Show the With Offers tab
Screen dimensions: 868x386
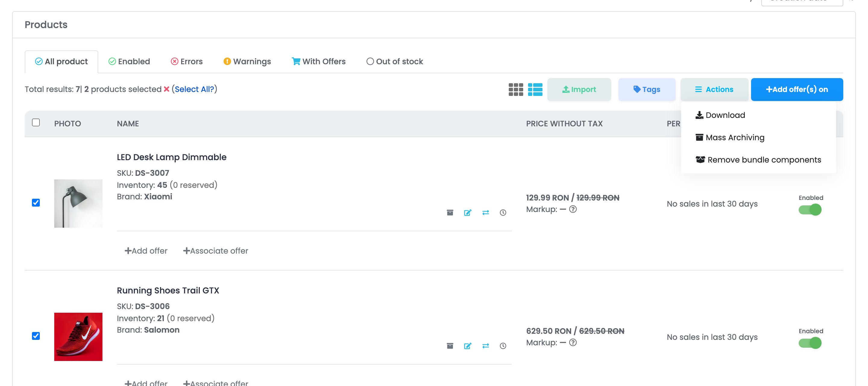pyautogui.click(x=319, y=61)
